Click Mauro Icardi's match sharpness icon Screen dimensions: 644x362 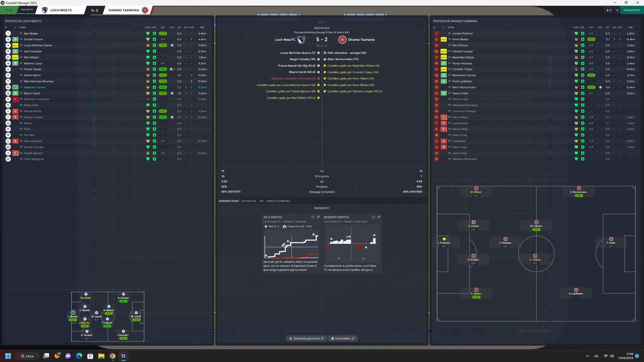(x=153, y=93)
